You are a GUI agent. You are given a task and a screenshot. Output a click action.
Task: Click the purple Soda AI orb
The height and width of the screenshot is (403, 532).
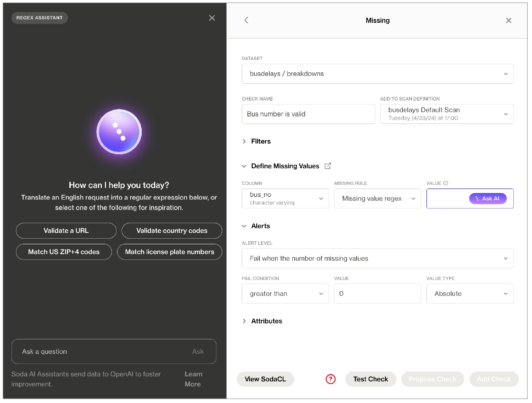tap(119, 132)
